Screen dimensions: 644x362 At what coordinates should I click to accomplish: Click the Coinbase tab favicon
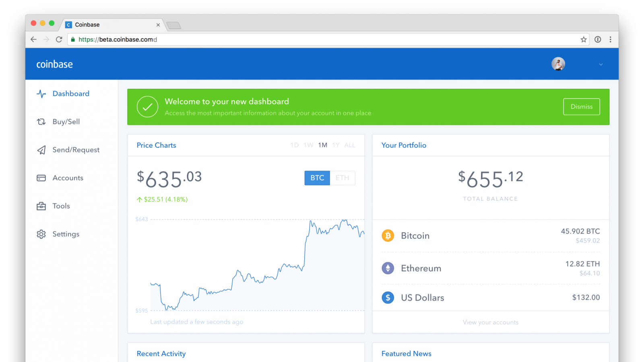(x=68, y=25)
